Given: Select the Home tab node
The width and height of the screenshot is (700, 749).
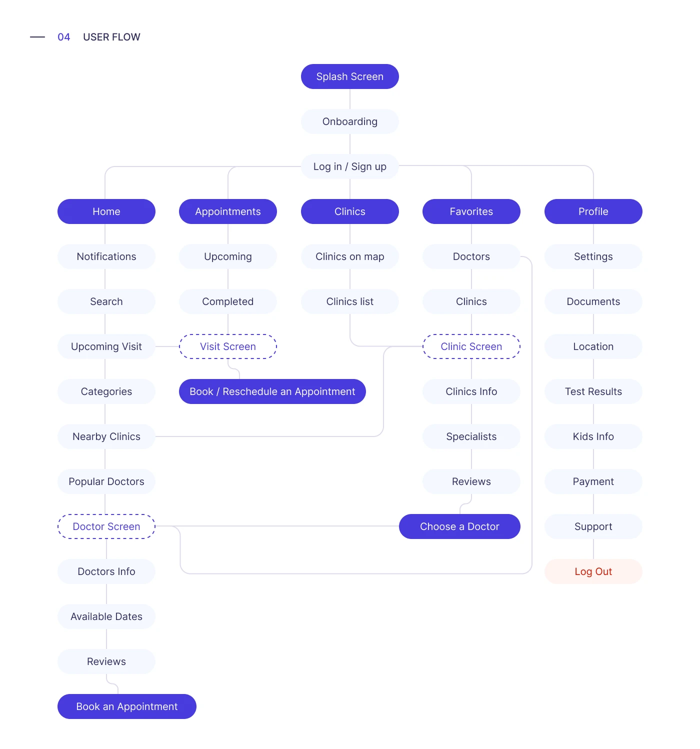Looking at the screenshot, I should tap(106, 211).
